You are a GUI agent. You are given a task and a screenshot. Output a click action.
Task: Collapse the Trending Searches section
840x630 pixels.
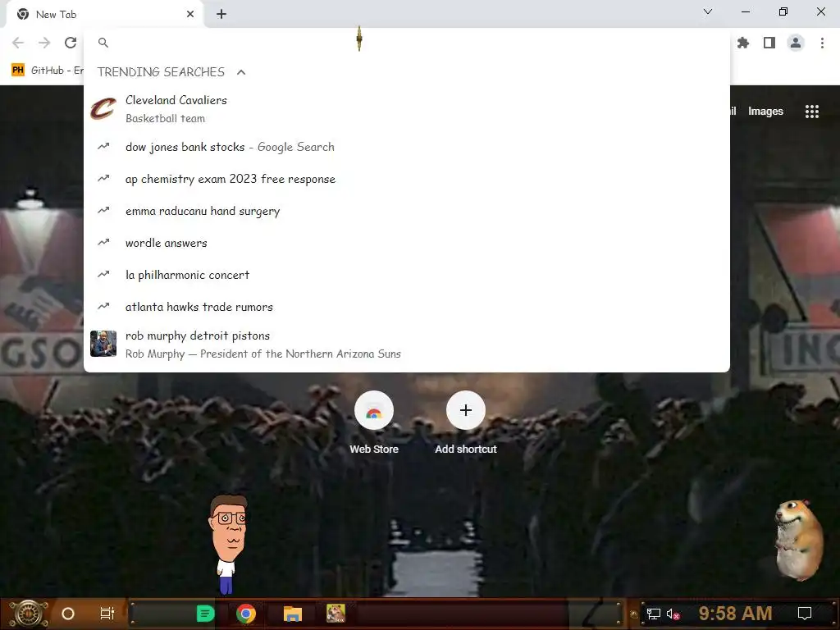tap(241, 72)
